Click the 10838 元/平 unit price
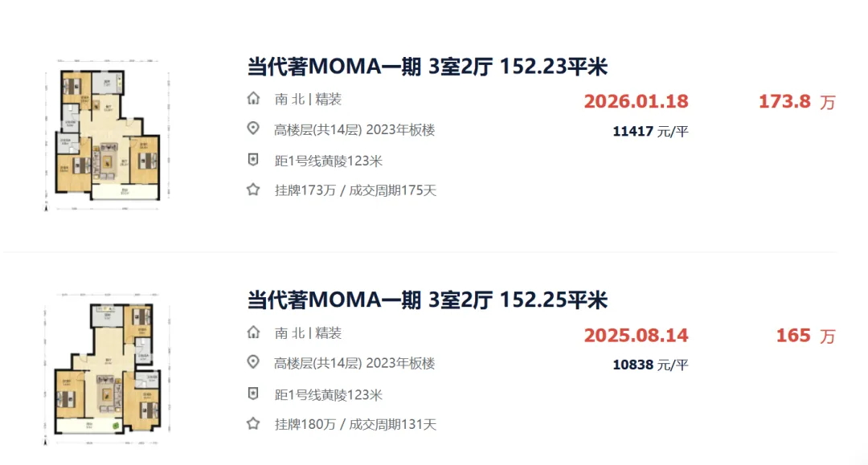Image resolution: width=868 pixels, height=465 pixels. 650,365
